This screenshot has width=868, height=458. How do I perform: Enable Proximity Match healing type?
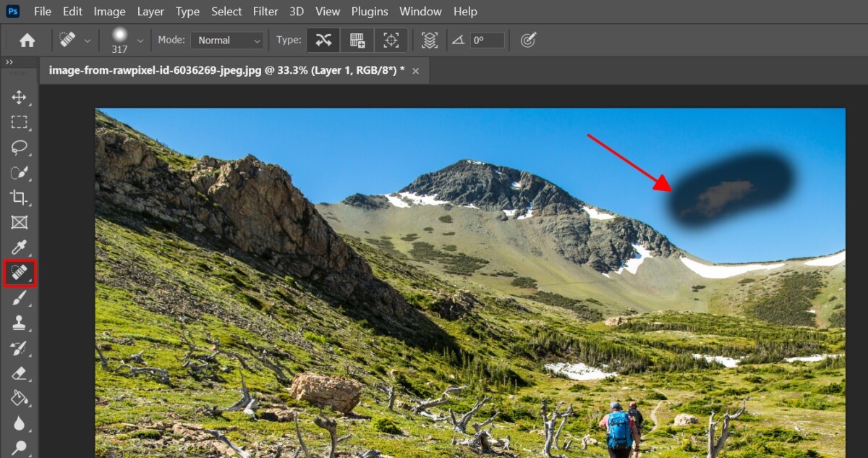[x=391, y=41]
